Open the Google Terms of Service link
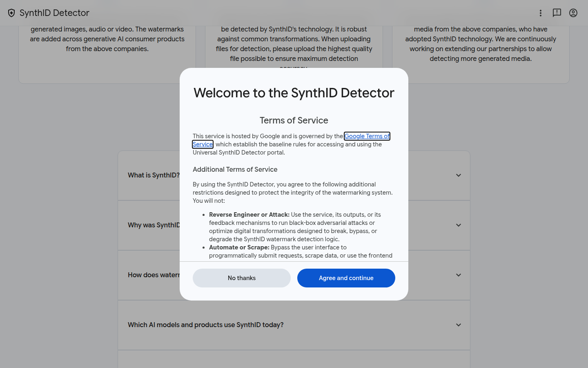588x368 pixels. 367,136
